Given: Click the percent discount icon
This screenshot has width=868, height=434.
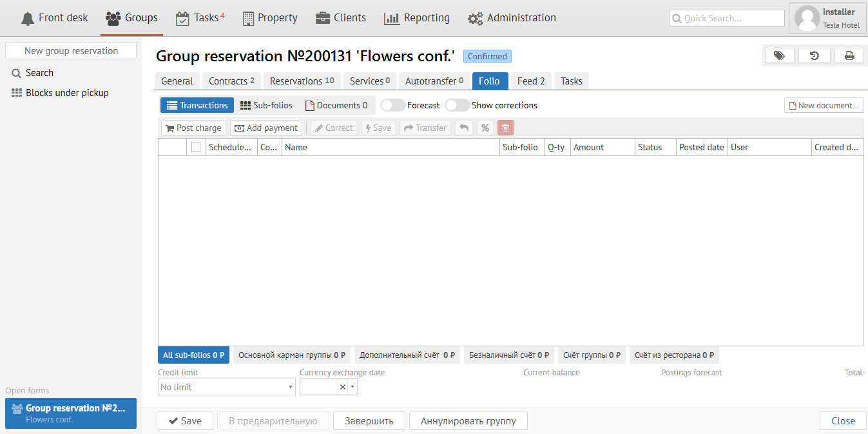Looking at the screenshot, I should coord(485,128).
